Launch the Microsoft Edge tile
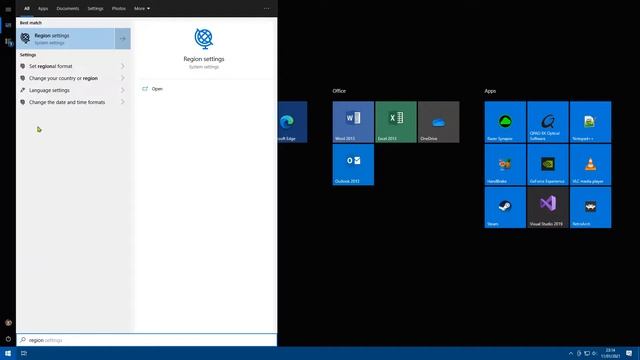 [292, 122]
